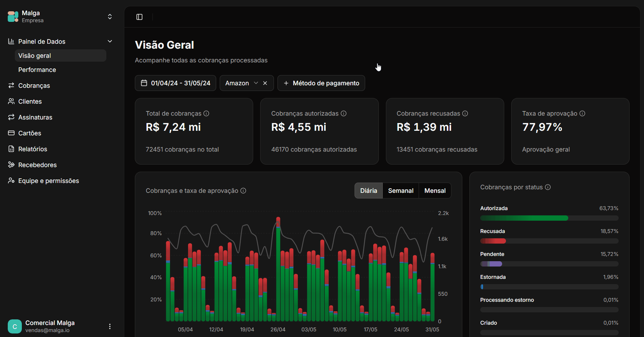The image size is (644, 337).
Task: Switch chart to Diária view
Action: tap(369, 190)
